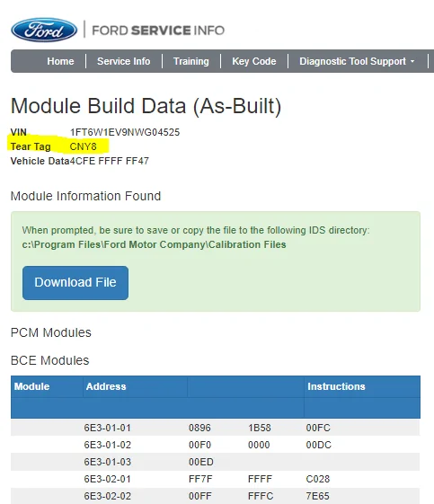Screen dimensions: 434x504
Task: Click the FORD SERVICE INFO header text
Action: click(158, 31)
